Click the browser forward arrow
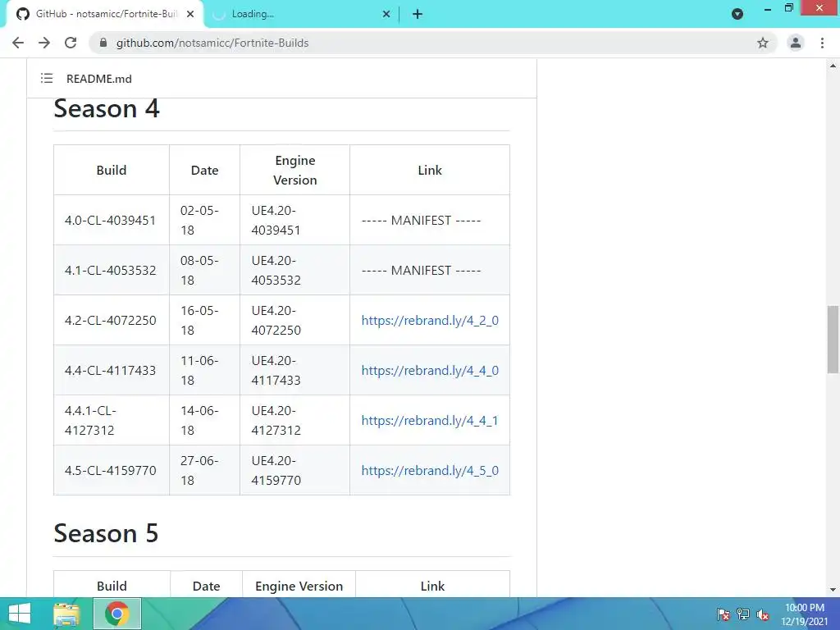This screenshot has width=840, height=630. pos(44,43)
